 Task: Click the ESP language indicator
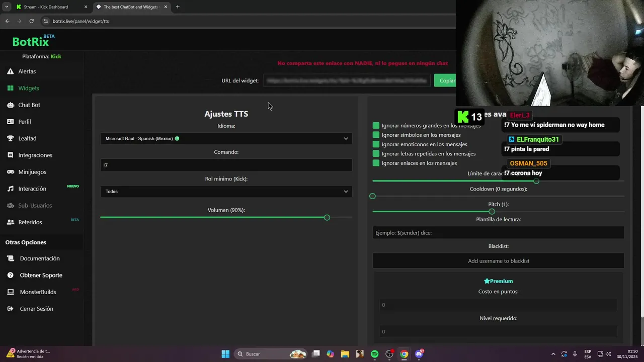(588, 354)
